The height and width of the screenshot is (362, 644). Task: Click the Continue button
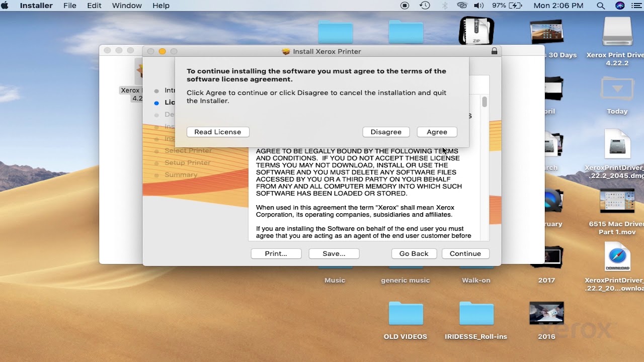tap(465, 253)
